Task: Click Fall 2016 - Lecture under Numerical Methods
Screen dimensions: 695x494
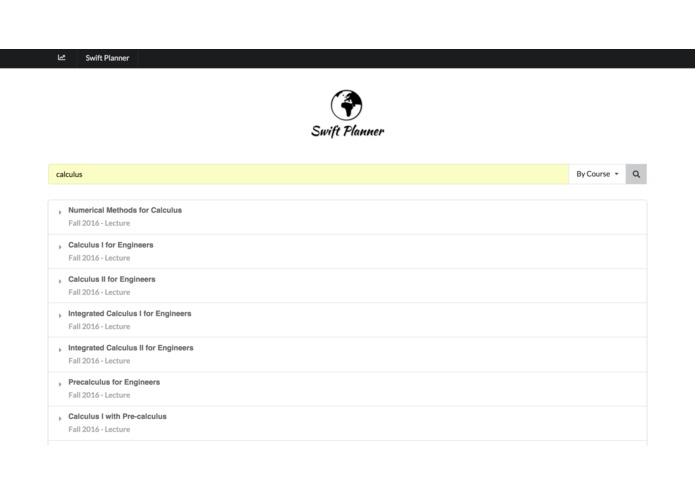Action: [x=99, y=223]
